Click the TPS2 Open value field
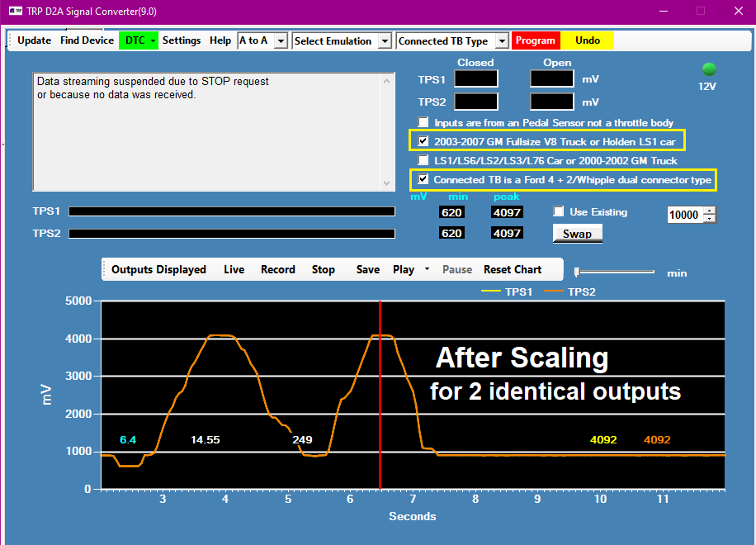The height and width of the screenshot is (545, 756). 551,102
